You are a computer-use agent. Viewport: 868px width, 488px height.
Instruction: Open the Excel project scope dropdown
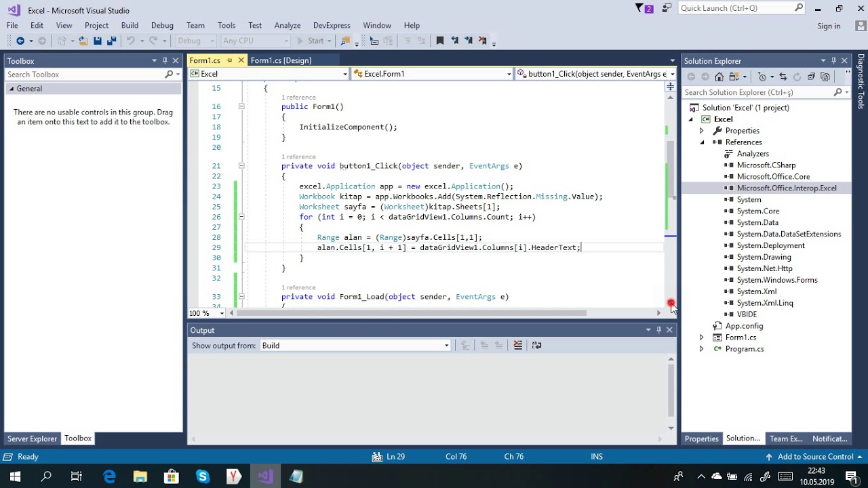pyautogui.click(x=269, y=74)
